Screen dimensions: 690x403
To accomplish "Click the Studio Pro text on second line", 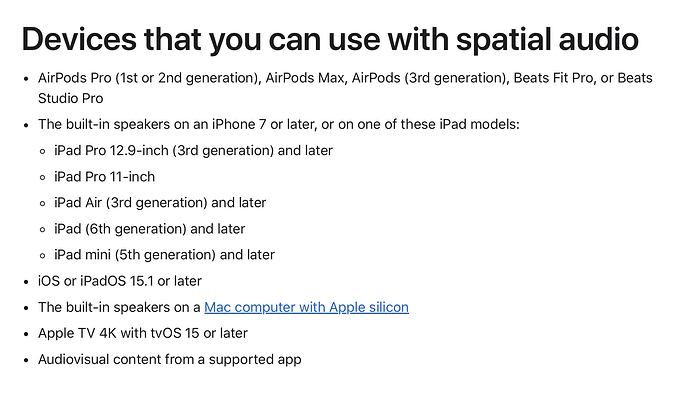I will click(70, 98).
